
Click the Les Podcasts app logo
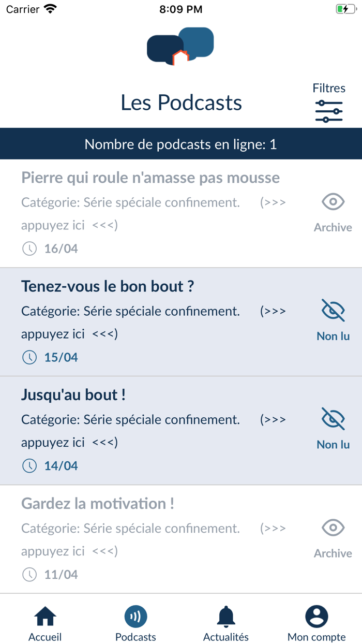pos(180,46)
